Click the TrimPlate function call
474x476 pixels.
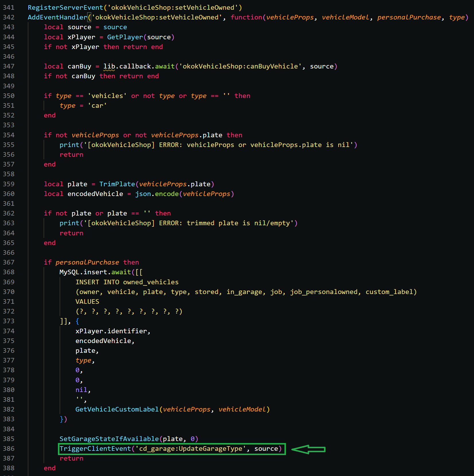click(x=117, y=184)
